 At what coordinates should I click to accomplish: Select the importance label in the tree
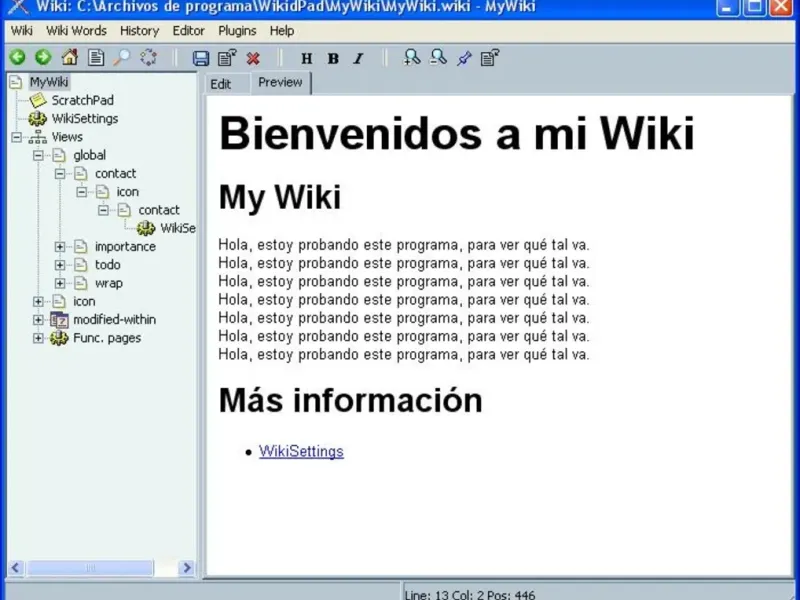coord(126,246)
